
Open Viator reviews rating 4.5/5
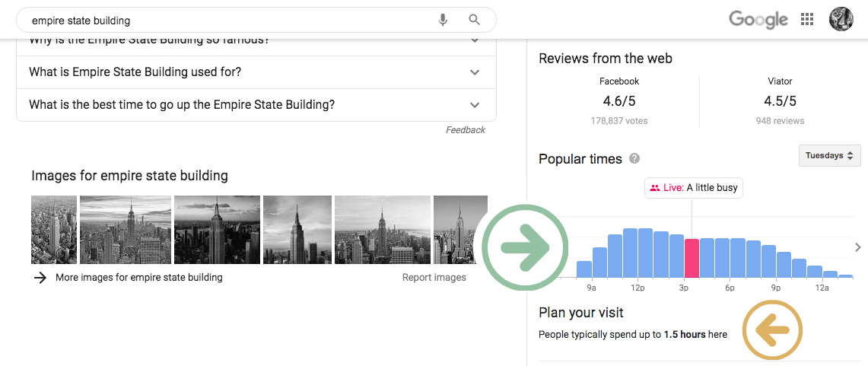780,101
